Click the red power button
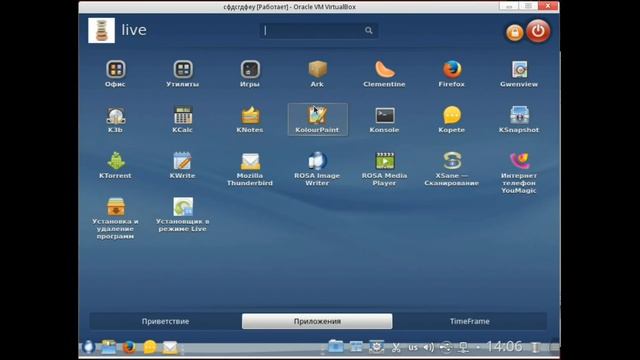The image size is (640, 360). [x=538, y=31]
